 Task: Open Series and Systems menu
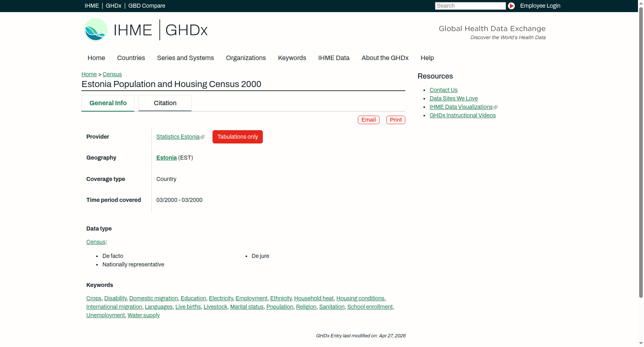click(x=185, y=58)
